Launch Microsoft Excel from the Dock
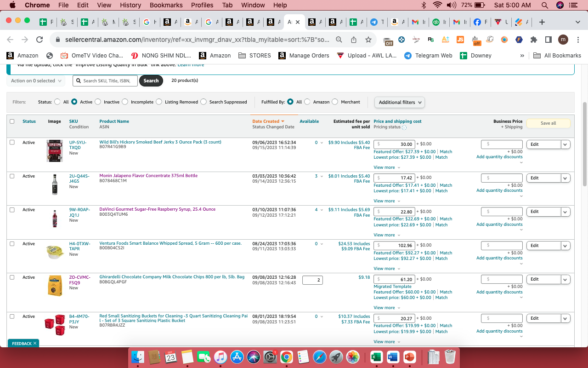Screen dimensions: 588x368 pos(376,357)
